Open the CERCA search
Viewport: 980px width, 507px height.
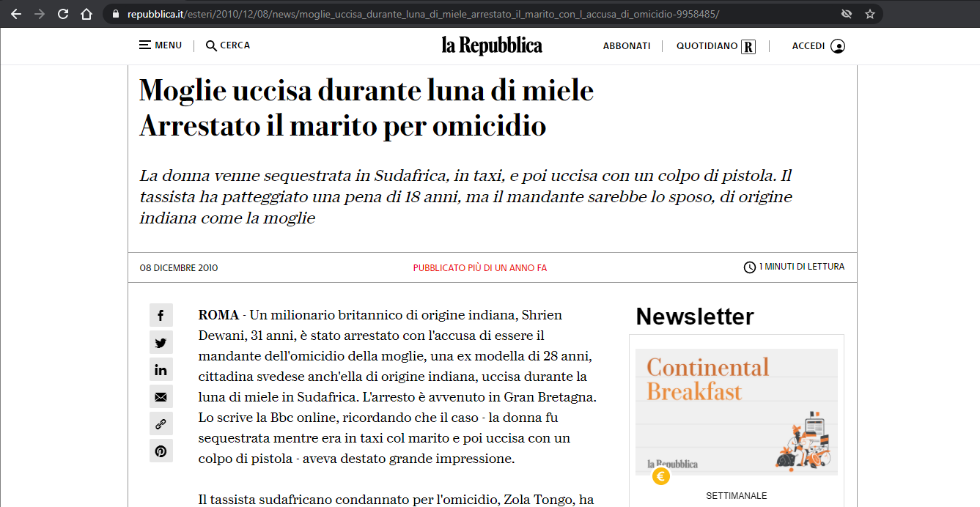tap(228, 45)
